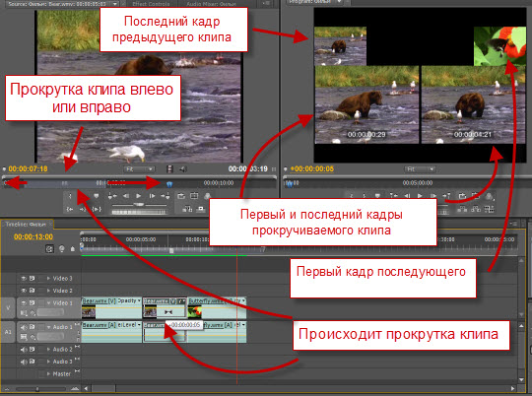Step back one frame in Program monitor
The image size is (532, 396).
coord(407,196)
